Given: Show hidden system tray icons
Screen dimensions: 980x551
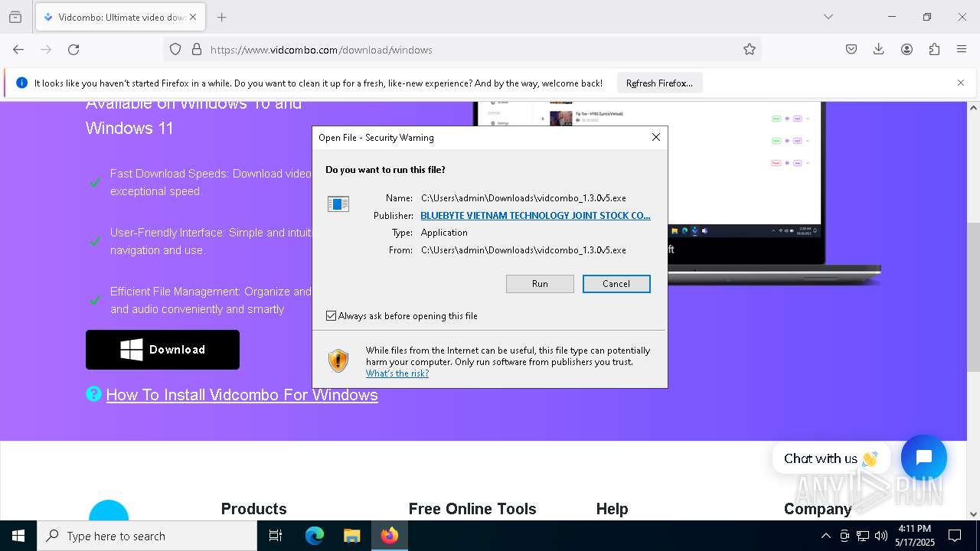Looking at the screenshot, I should click(x=825, y=536).
